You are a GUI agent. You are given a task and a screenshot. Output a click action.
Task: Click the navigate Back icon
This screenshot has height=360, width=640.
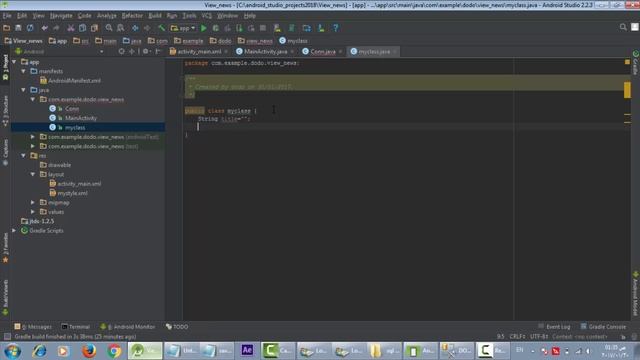135,28
